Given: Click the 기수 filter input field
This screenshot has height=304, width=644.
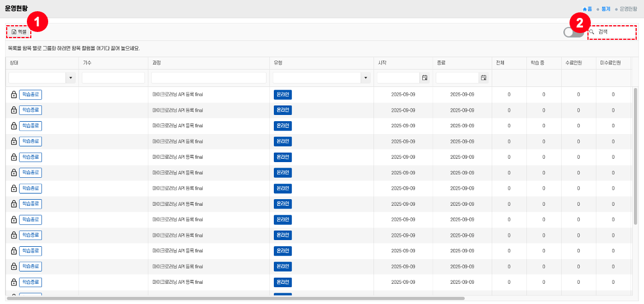Looking at the screenshot, I should point(113,78).
